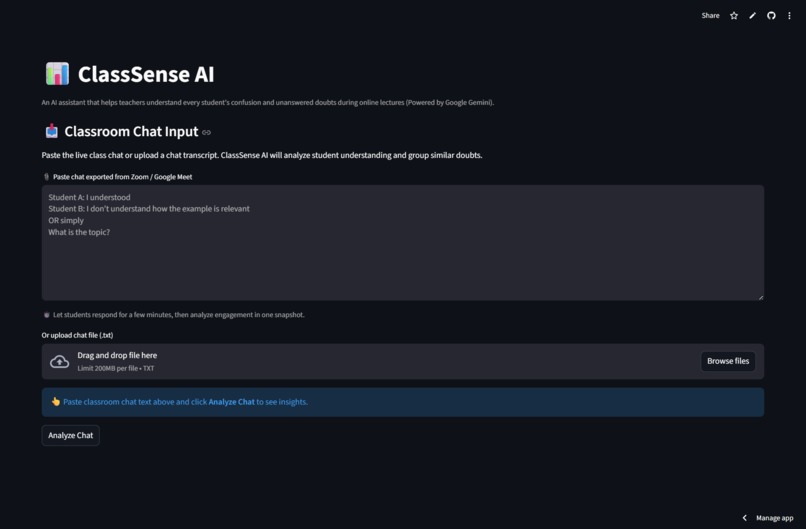Click the Let students respond for a few minutes hint
This screenshot has width=806, height=529.
(x=178, y=315)
